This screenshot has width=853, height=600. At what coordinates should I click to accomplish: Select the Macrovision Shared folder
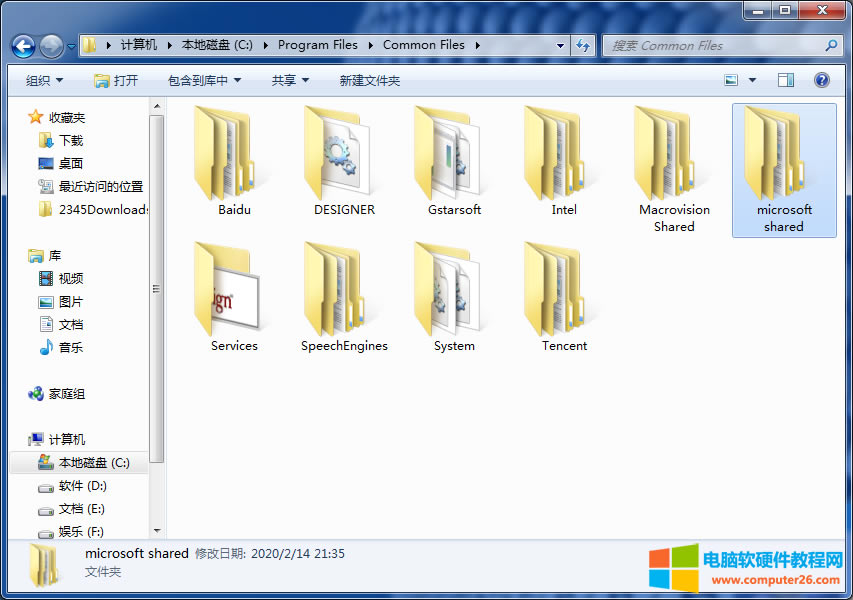674,170
